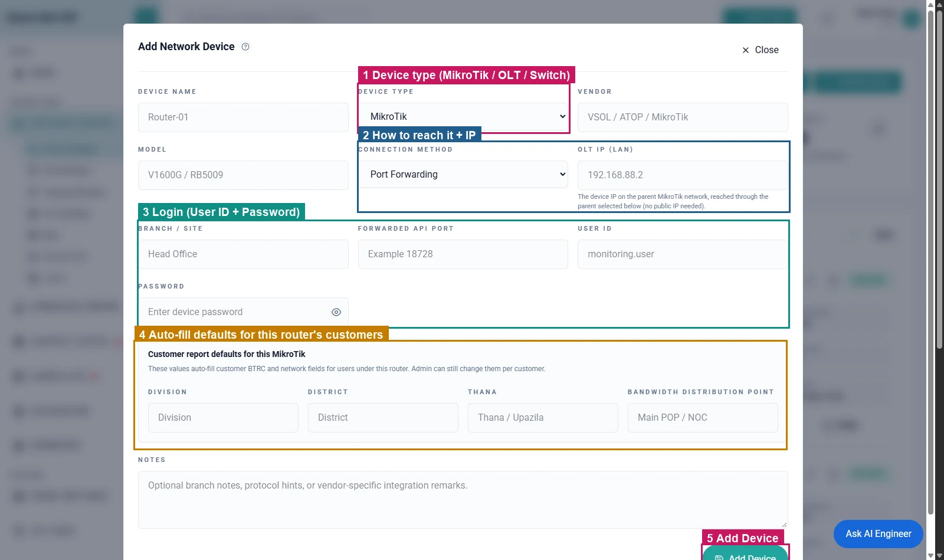This screenshot has height=560, width=944.
Task: Click the User ID field
Action: tap(683, 254)
